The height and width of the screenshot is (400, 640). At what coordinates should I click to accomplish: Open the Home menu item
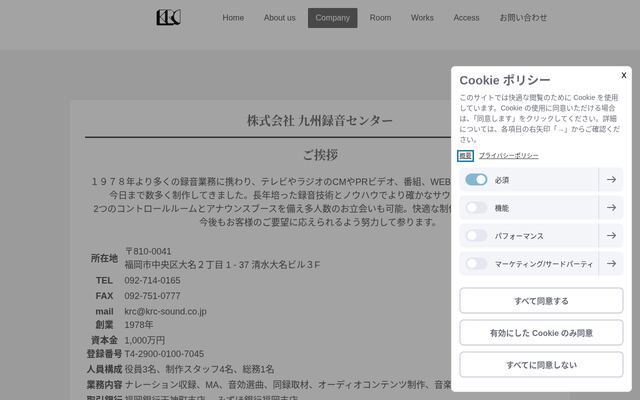point(233,18)
